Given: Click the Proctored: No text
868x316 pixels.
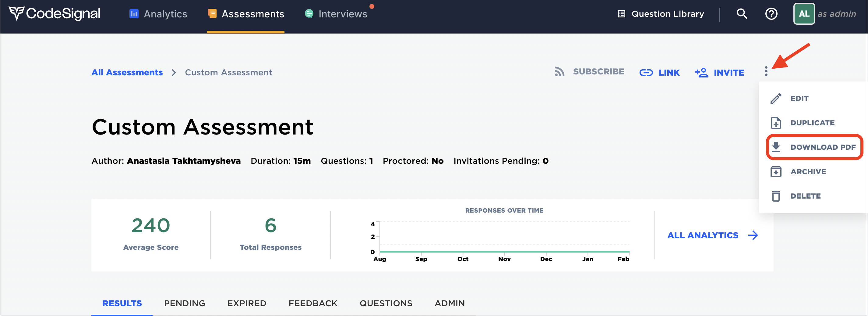Looking at the screenshot, I should (x=413, y=161).
